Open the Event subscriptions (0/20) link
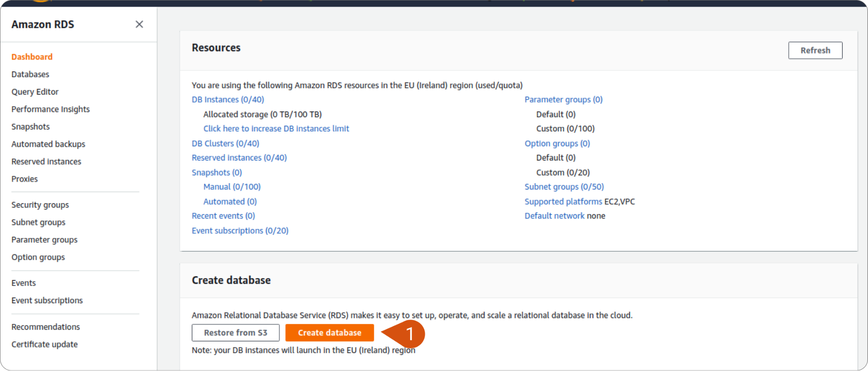868x371 pixels. pos(240,231)
